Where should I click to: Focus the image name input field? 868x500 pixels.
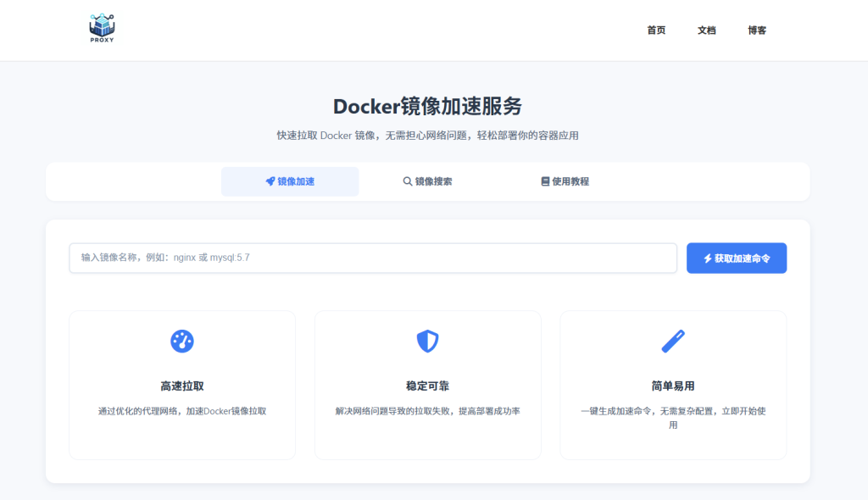click(x=373, y=258)
